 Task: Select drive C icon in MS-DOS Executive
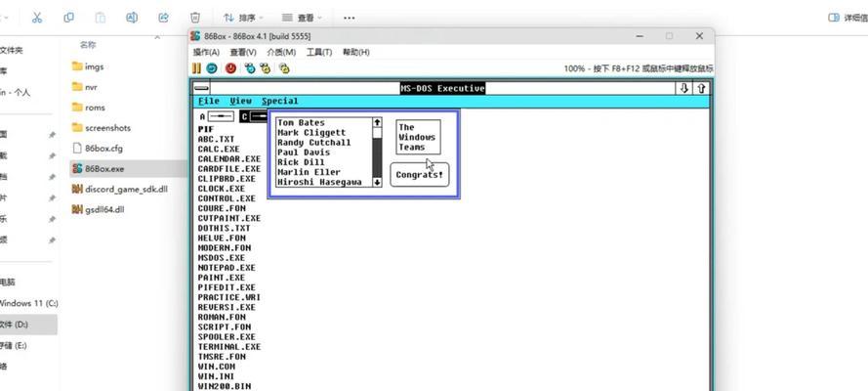click(254, 117)
